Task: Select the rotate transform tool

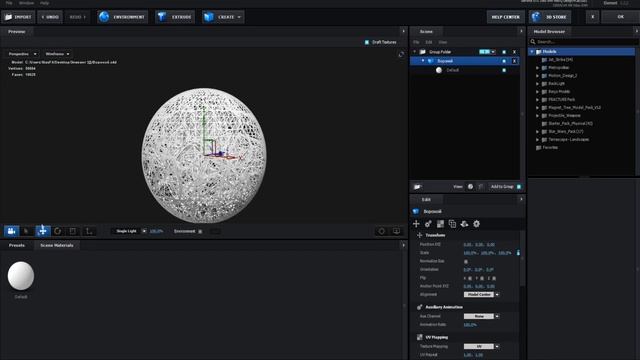Action: [58, 231]
